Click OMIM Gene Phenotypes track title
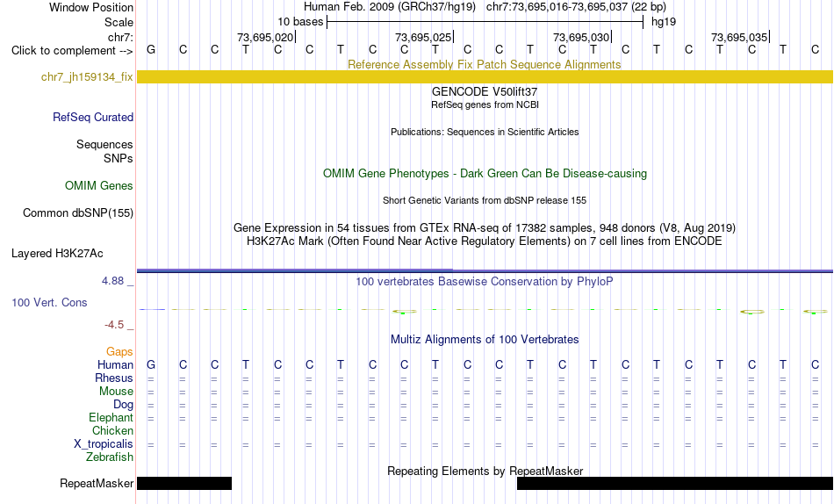The width and height of the screenshot is (834, 504). pyautogui.click(x=485, y=174)
